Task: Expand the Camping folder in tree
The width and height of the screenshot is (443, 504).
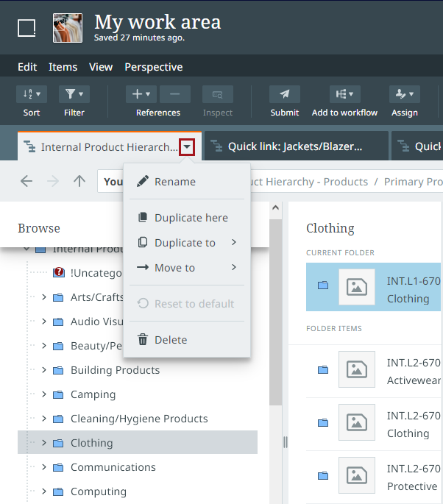Action: click(x=43, y=394)
